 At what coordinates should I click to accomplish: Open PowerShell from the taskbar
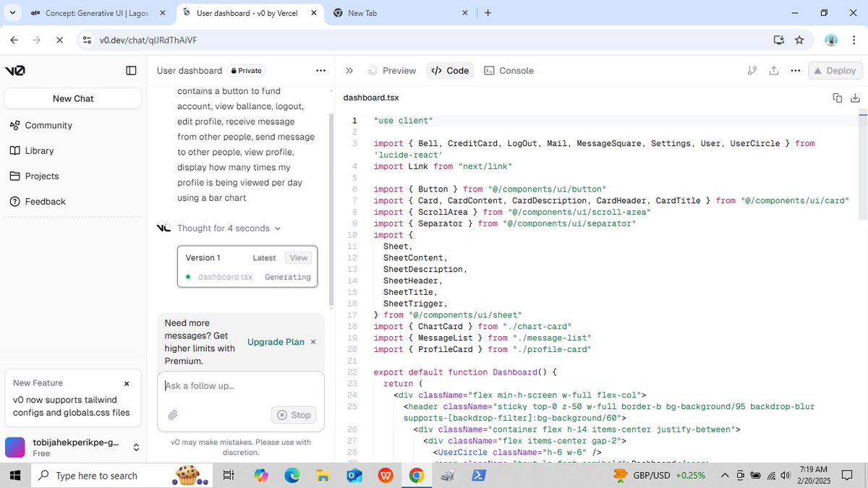pyautogui.click(x=479, y=475)
